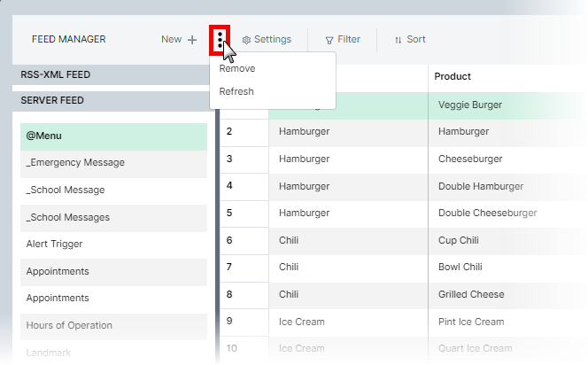Image resolution: width=588 pixels, height=365 pixels.
Task: Click Hamburger category cell in row 5
Action: [x=348, y=214]
